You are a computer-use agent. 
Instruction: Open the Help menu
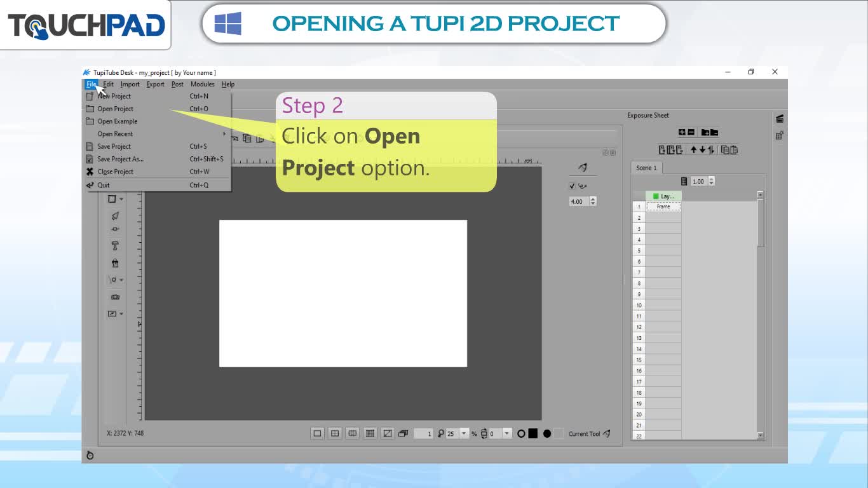(x=228, y=84)
